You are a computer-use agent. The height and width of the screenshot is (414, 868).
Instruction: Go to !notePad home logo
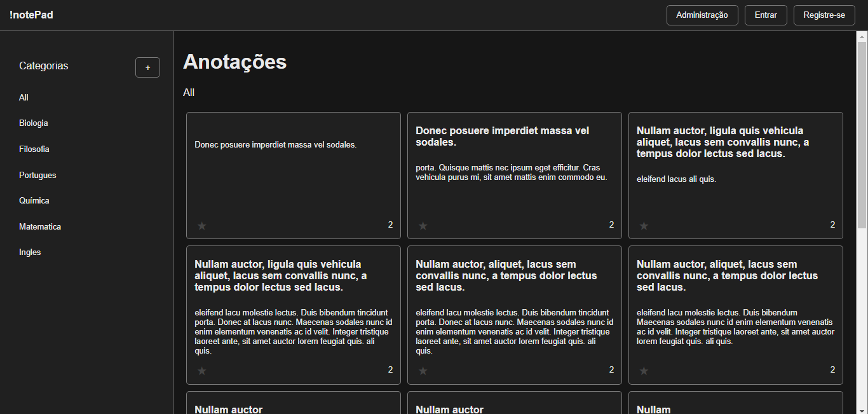click(x=31, y=15)
